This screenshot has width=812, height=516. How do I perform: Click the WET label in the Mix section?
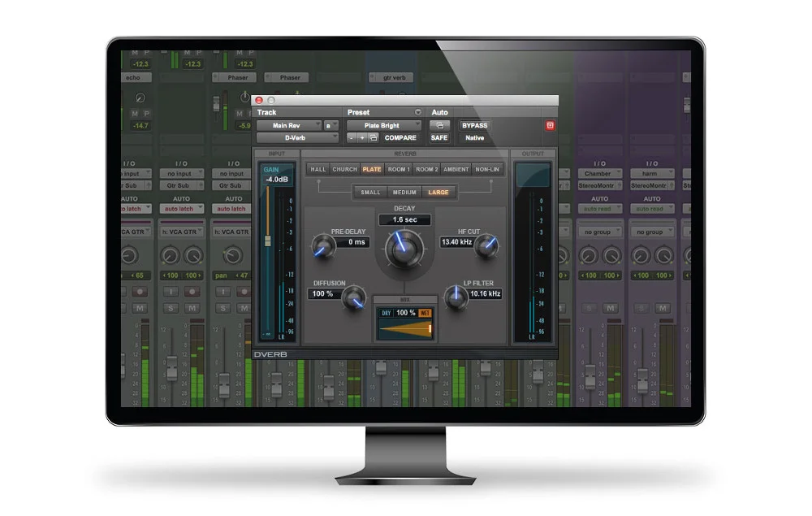pyautogui.click(x=425, y=313)
